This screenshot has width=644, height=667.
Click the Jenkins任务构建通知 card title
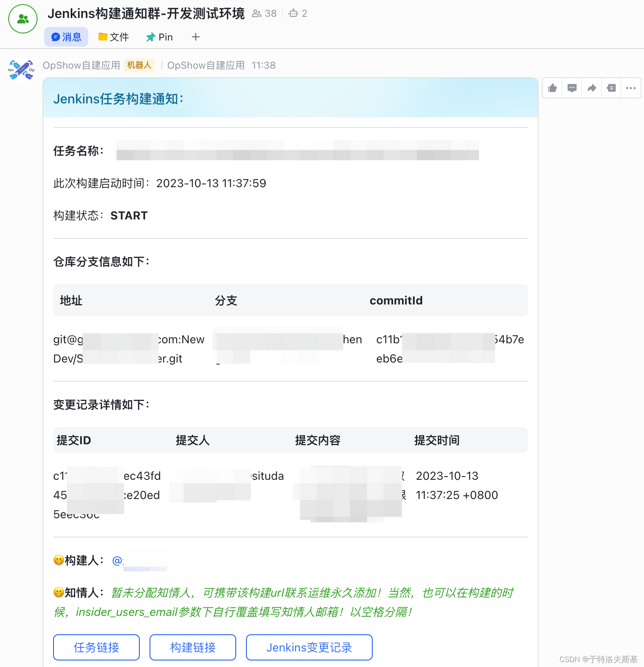coord(119,99)
